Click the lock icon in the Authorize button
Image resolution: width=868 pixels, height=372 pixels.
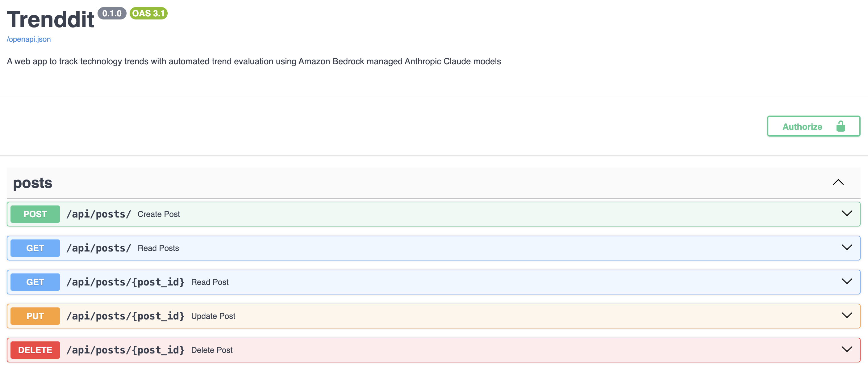coord(840,126)
